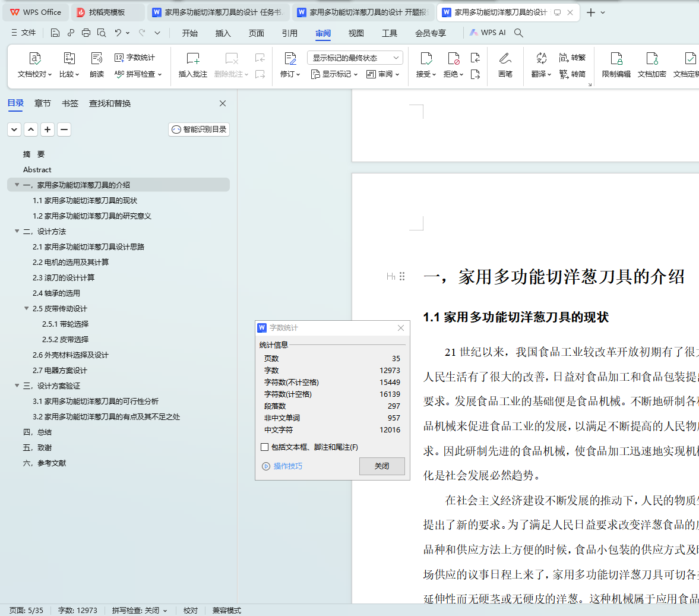Open the 书签 navigation tab

point(70,103)
